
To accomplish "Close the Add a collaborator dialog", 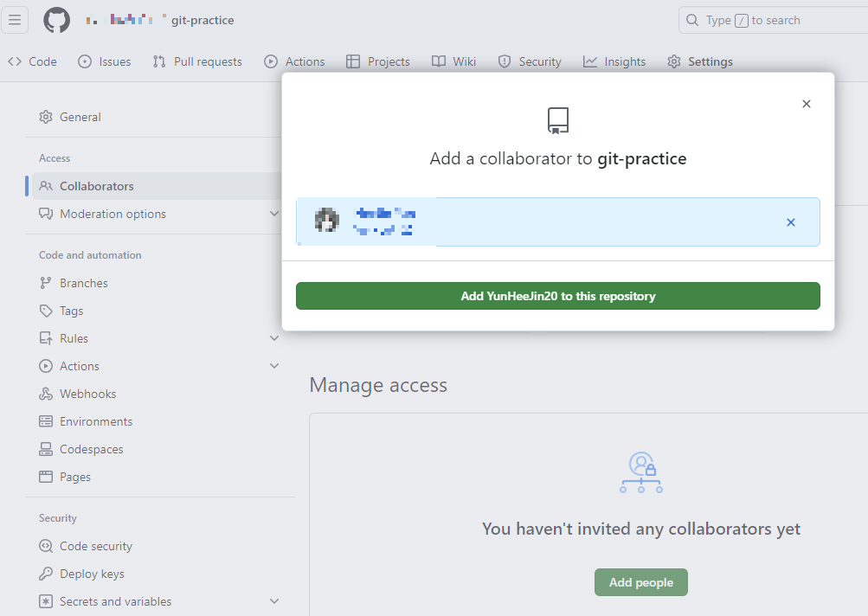I will click(x=807, y=104).
